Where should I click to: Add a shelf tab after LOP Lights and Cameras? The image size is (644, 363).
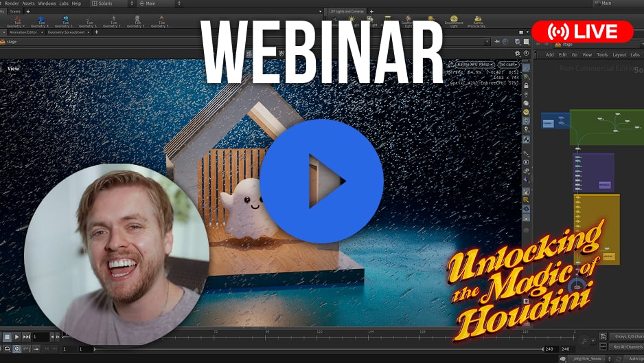[x=371, y=12]
